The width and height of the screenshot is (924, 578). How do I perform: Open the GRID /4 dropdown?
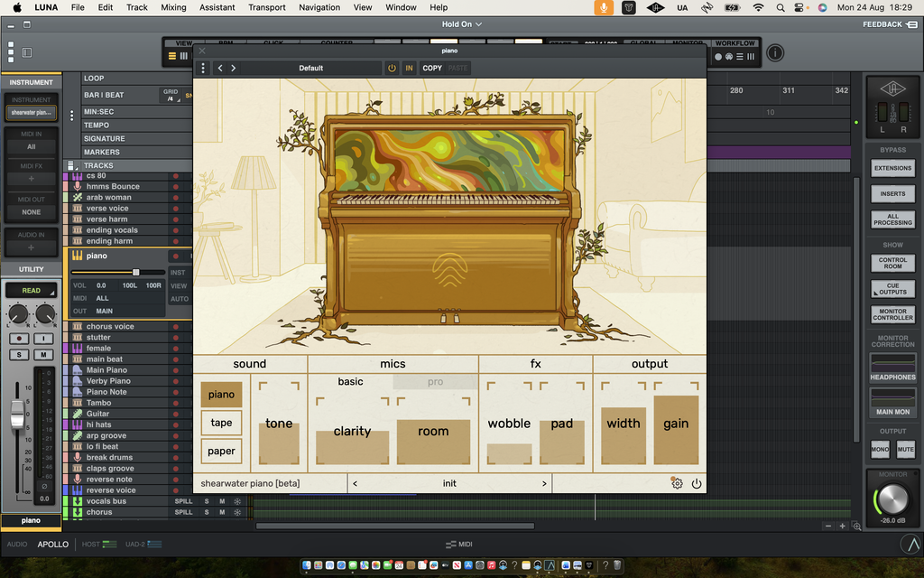point(171,96)
